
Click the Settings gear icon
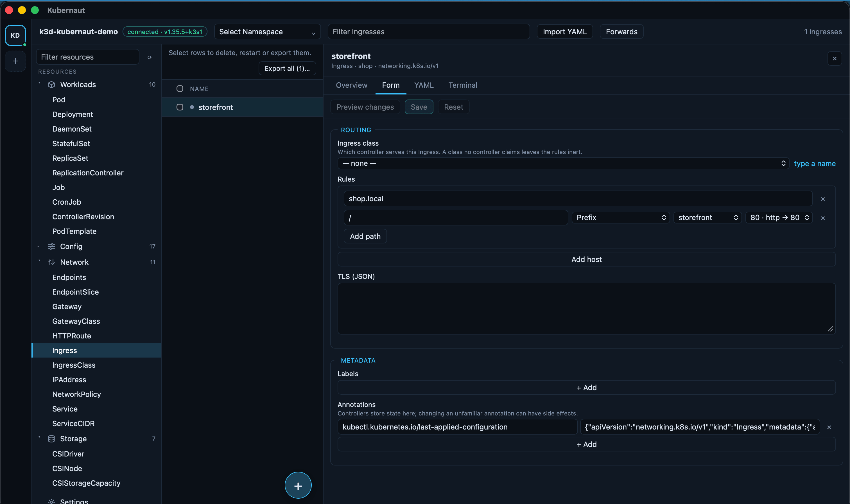(x=51, y=501)
